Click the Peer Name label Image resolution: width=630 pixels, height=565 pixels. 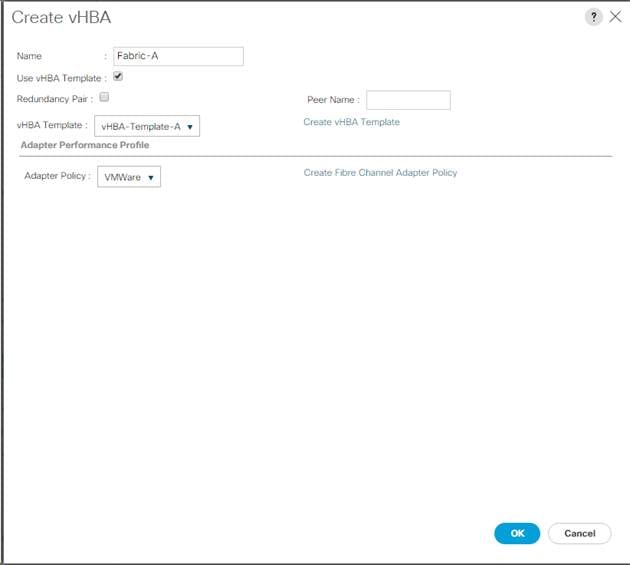click(333, 100)
